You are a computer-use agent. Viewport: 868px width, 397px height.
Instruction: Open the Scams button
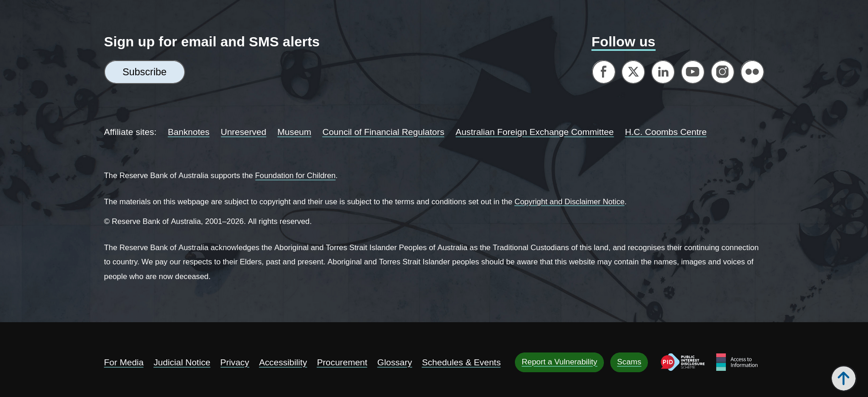coord(629,362)
